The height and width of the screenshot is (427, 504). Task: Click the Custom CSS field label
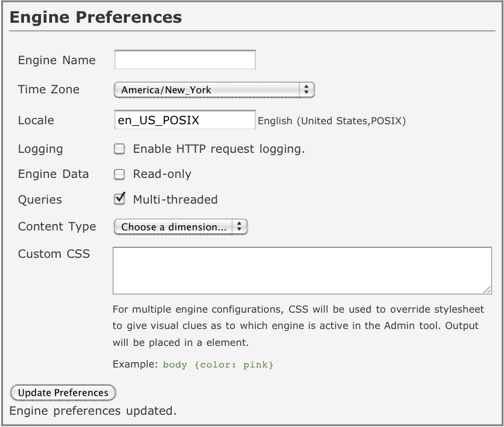(54, 254)
